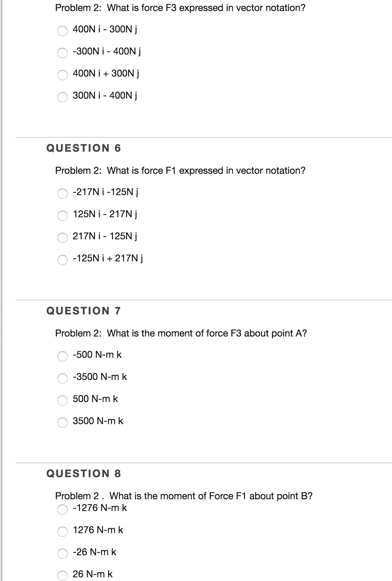This screenshot has height=581, width=392.
Task: Click the QUESTION 7 heading
Action: click(84, 310)
